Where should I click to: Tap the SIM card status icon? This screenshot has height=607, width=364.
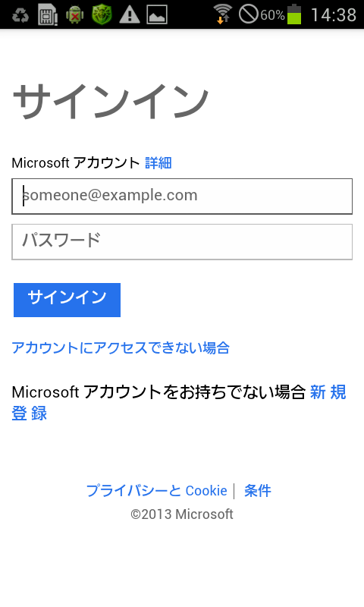coord(48,15)
